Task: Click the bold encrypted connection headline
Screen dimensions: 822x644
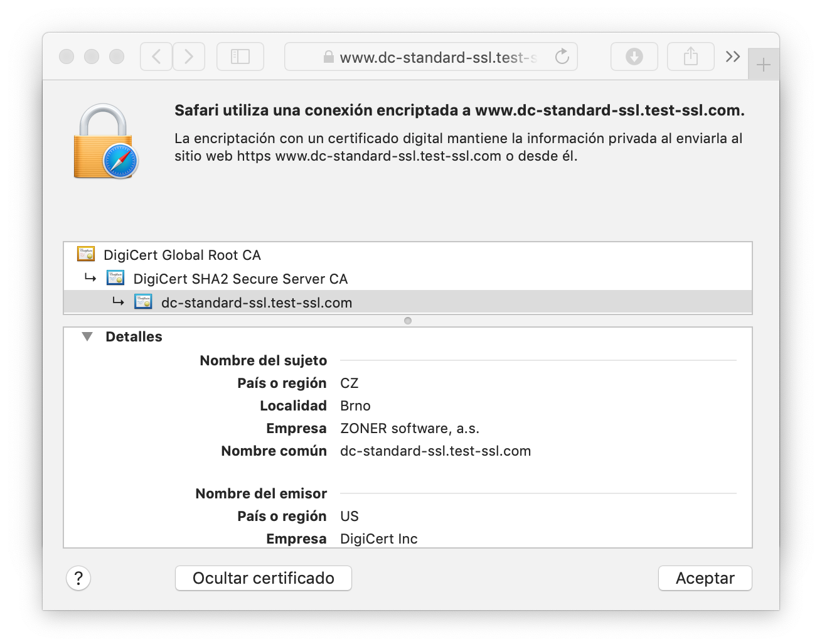Action: click(x=459, y=110)
